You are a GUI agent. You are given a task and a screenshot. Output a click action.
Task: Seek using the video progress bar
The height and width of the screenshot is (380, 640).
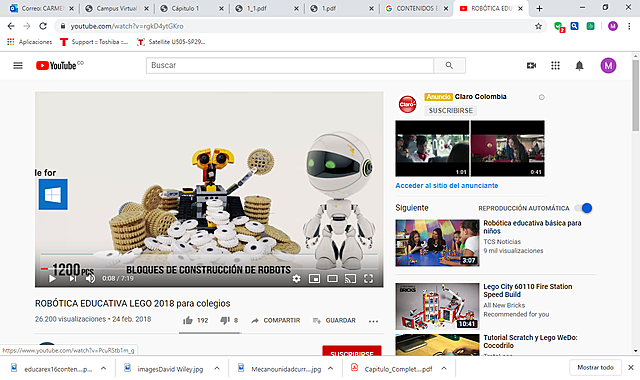(209, 269)
